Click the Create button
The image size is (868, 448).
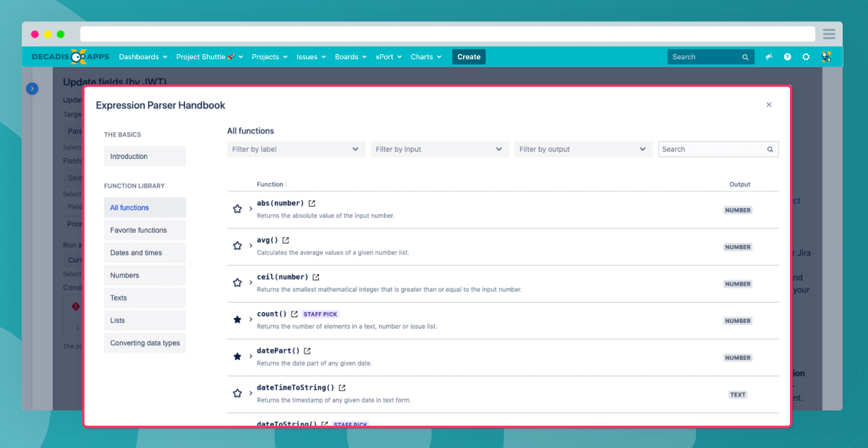tap(469, 56)
